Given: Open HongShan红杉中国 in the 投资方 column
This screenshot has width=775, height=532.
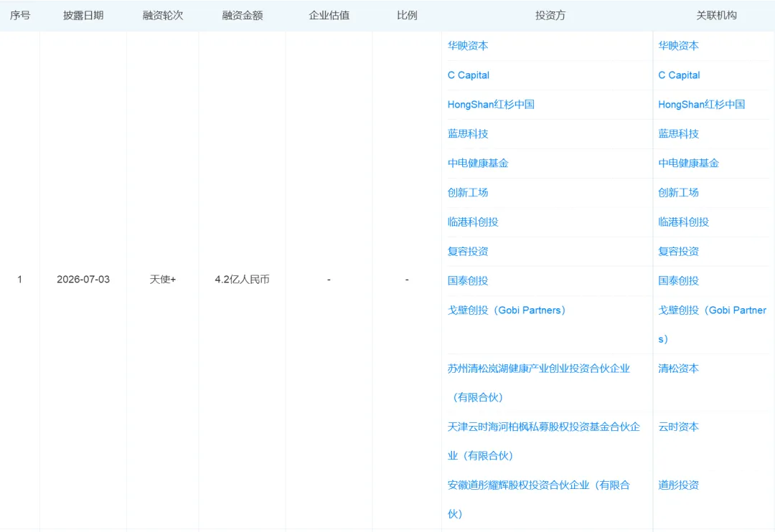Looking at the screenshot, I should pyautogui.click(x=491, y=104).
